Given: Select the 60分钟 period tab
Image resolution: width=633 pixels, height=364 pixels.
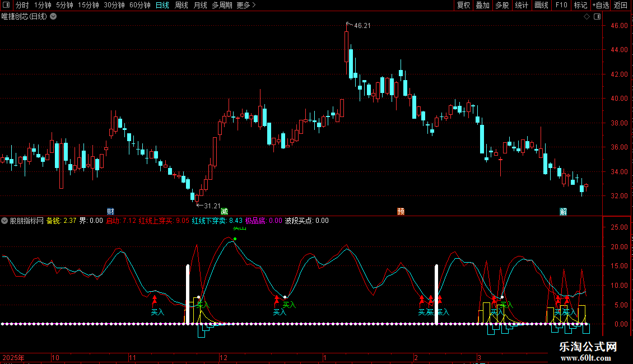Looking at the screenshot, I should (140, 5).
